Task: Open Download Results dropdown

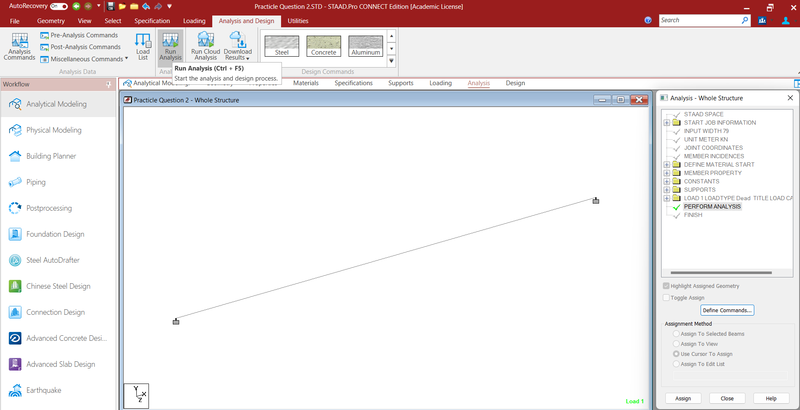Action: [x=238, y=46]
